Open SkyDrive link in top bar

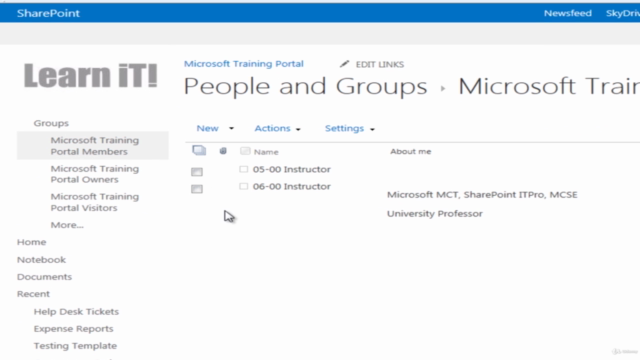623,13
